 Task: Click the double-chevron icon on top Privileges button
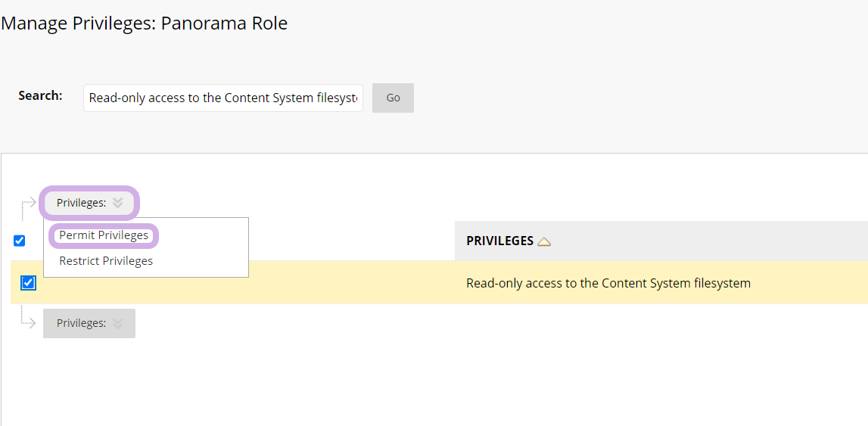coord(117,203)
